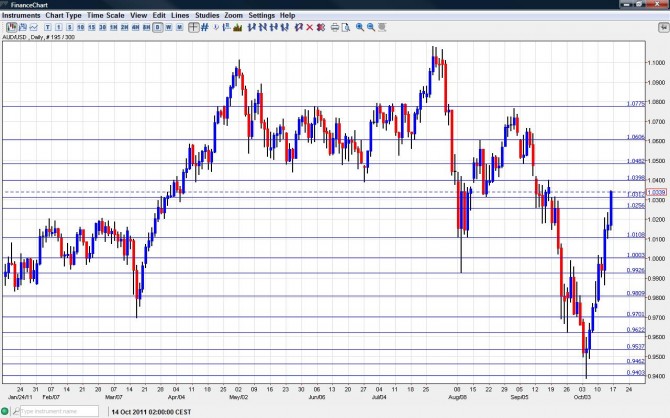Click the 1.0003 horizontal line label
This screenshot has width=670, height=418.
[636, 255]
